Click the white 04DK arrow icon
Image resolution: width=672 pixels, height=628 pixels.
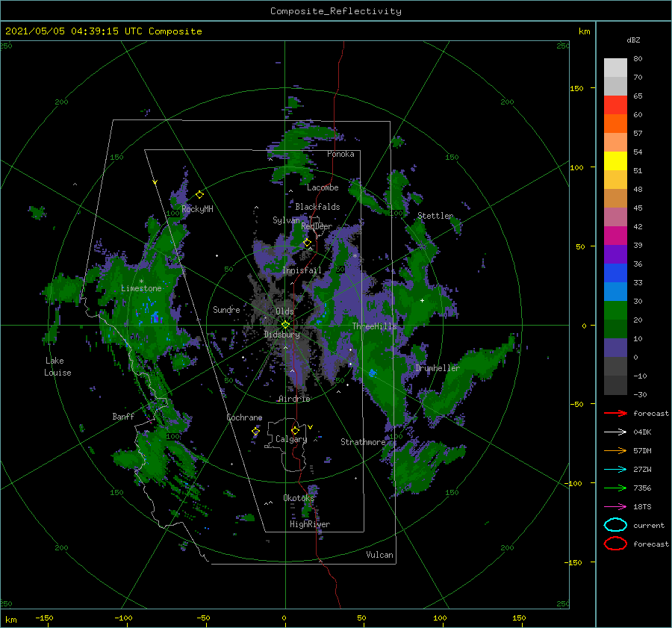pos(615,432)
